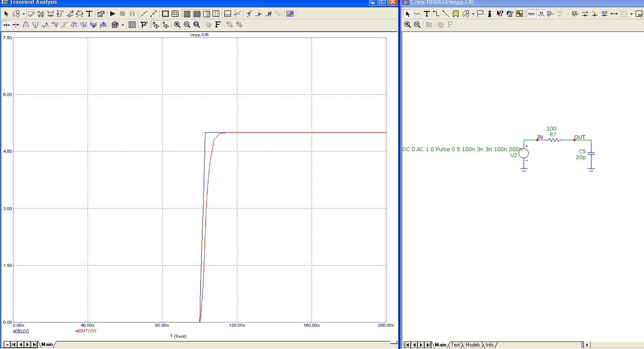Toggle the X-axis balance scale icon
The width and height of the screenshot is (644, 349).
click(156, 25)
